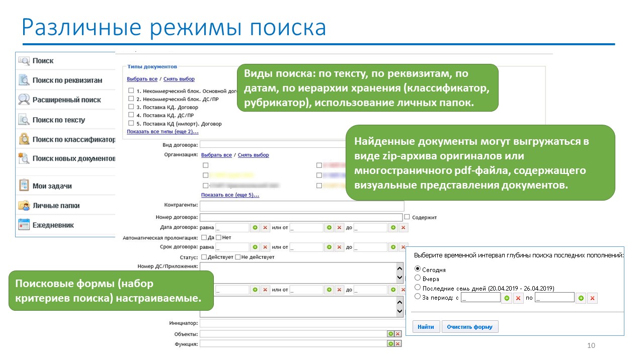
Task: Clear the Объекты field with red X
Action: 398,334
